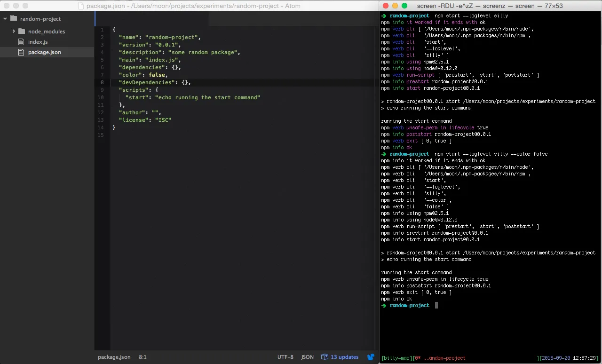Click the 13 updates link
The height and width of the screenshot is (364, 602).
point(344,357)
